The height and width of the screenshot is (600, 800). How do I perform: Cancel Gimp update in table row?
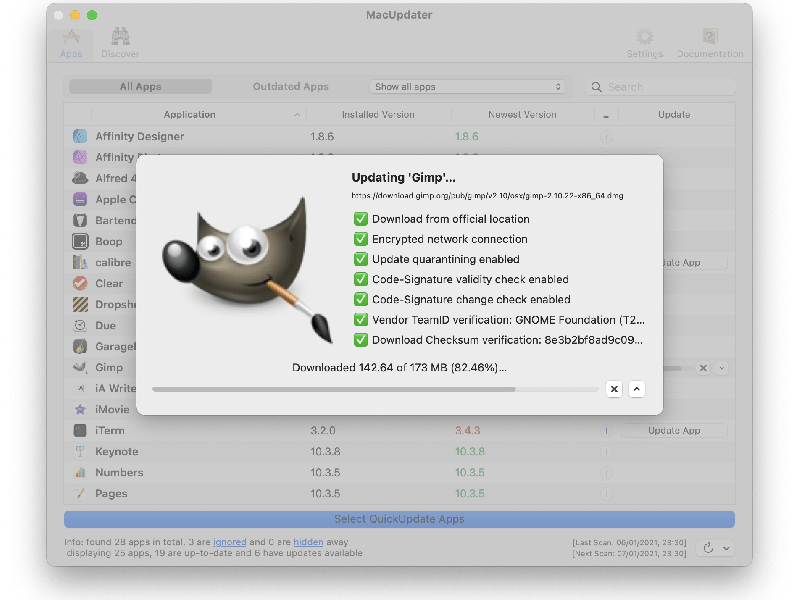(703, 368)
